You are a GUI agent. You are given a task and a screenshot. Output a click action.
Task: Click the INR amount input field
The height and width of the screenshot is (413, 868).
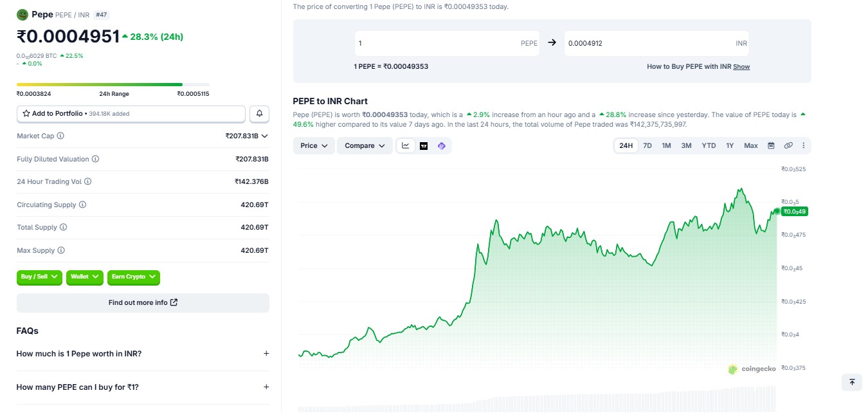(656, 43)
